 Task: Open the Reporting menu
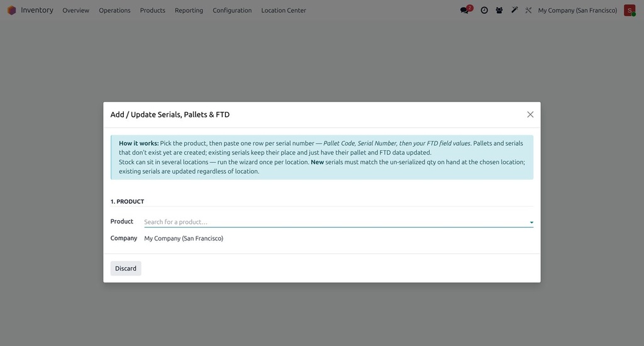point(189,10)
